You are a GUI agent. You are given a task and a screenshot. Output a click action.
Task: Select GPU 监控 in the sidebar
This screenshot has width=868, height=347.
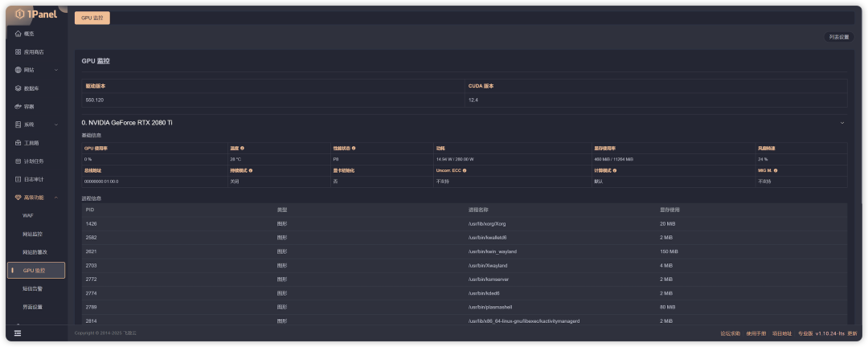pos(36,270)
